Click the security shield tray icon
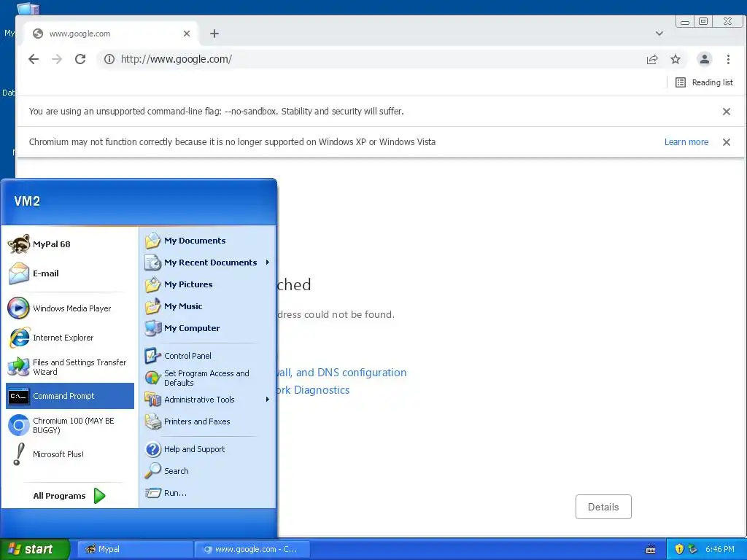 679,549
